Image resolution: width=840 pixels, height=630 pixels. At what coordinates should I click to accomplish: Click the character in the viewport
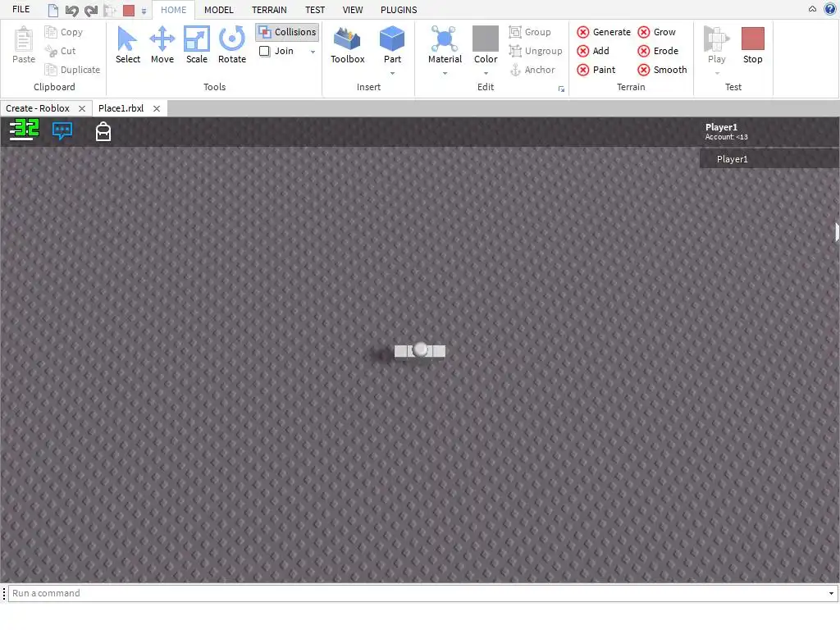click(x=420, y=351)
